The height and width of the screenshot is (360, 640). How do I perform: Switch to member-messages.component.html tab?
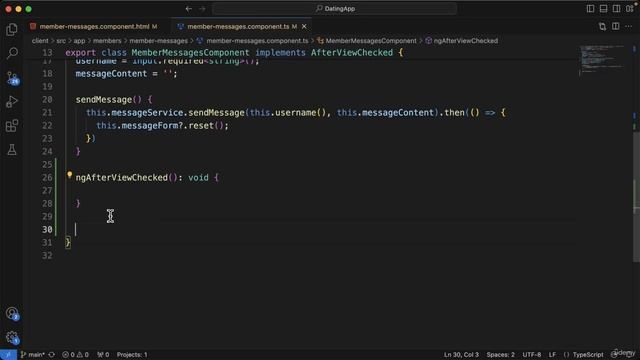click(94, 27)
